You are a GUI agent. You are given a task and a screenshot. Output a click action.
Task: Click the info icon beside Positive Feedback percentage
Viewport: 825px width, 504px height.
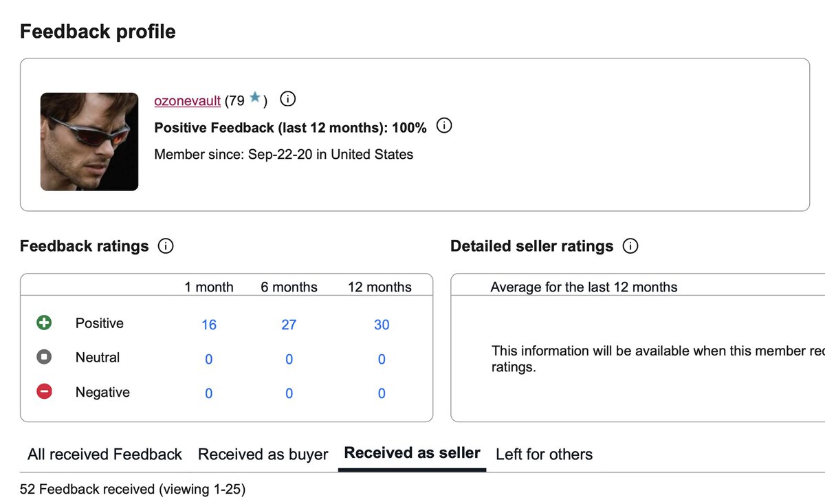click(x=444, y=127)
